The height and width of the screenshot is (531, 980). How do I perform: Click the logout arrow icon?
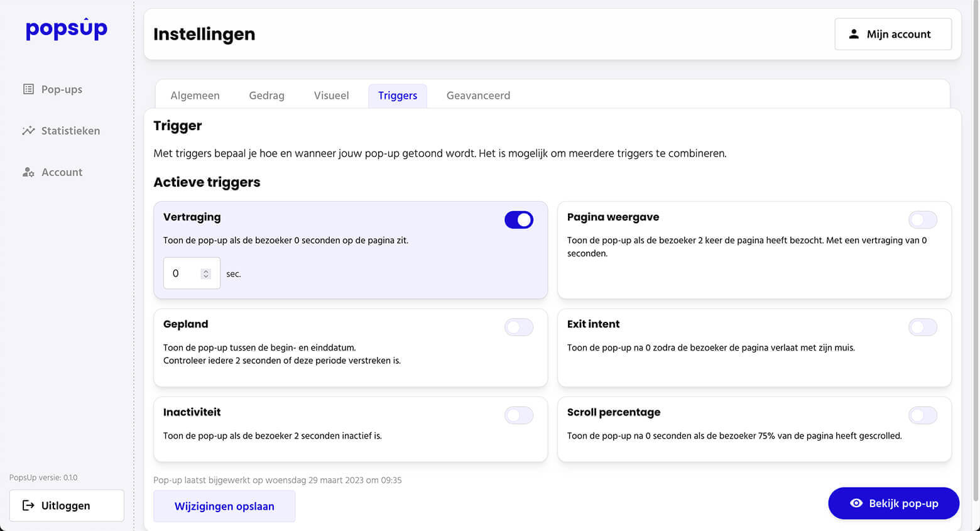click(28, 505)
